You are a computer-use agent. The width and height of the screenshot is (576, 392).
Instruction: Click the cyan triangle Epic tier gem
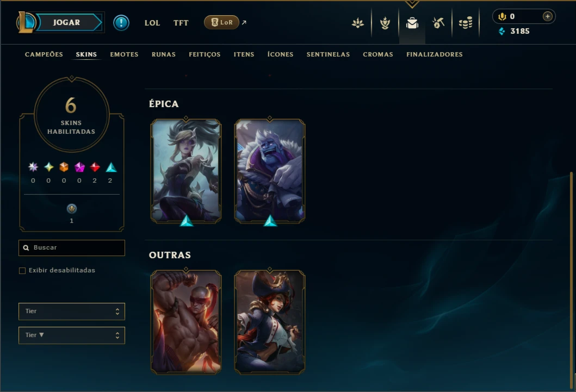[111, 168]
